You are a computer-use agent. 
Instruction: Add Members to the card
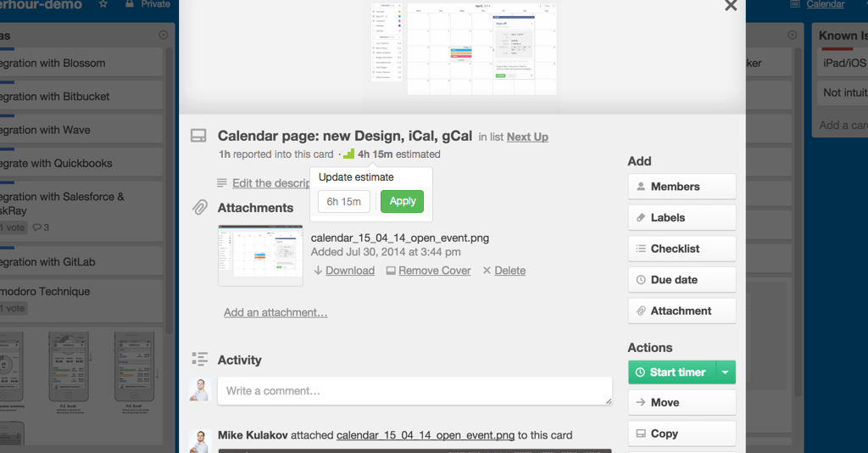pyautogui.click(x=682, y=187)
